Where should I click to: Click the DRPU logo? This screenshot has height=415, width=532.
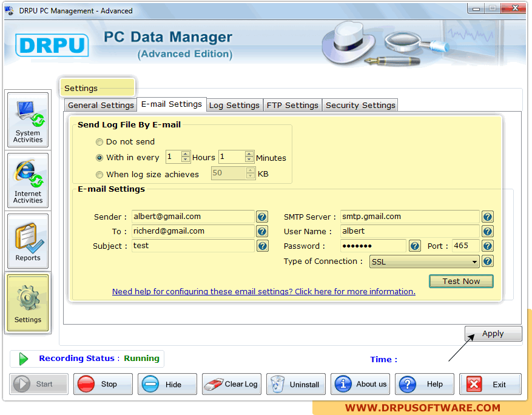[52, 45]
